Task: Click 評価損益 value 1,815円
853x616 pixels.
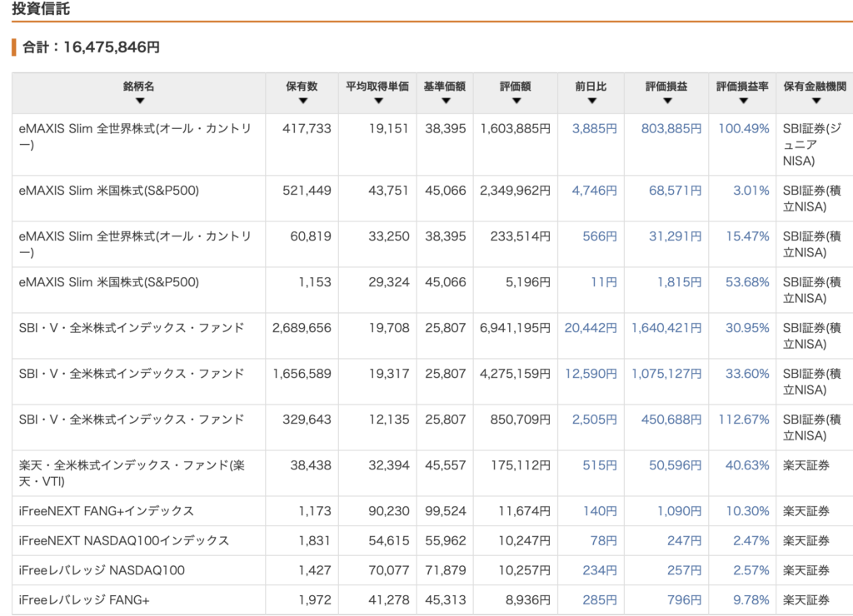Action: pyautogui.click(x=680, y=282)
